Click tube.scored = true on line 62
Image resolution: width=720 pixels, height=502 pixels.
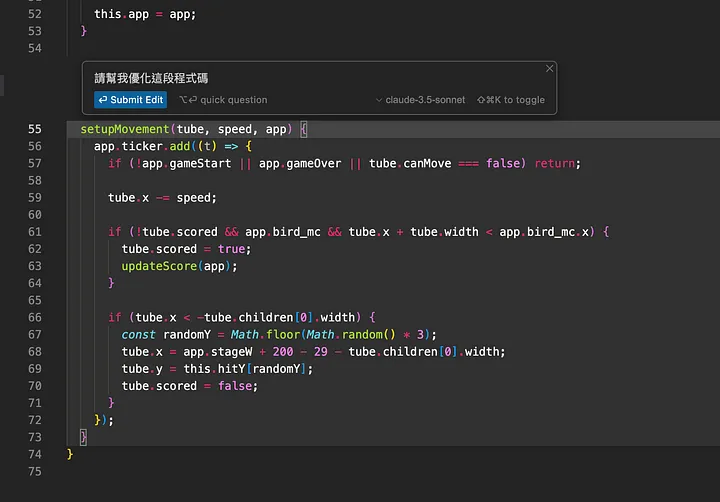click(186, 249)
